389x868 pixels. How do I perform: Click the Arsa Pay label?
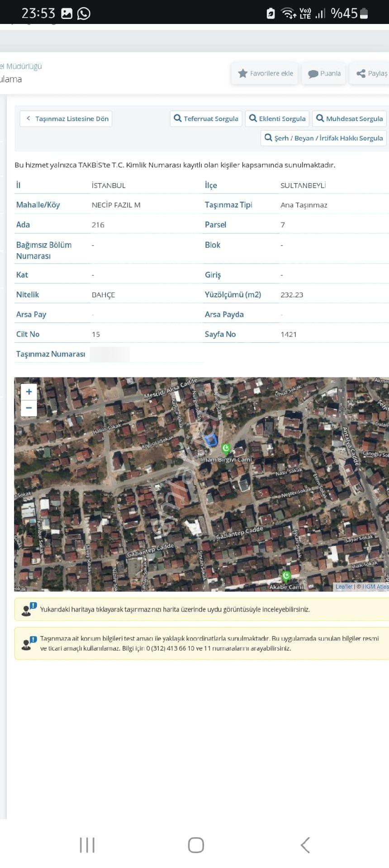tap(31, 315)
